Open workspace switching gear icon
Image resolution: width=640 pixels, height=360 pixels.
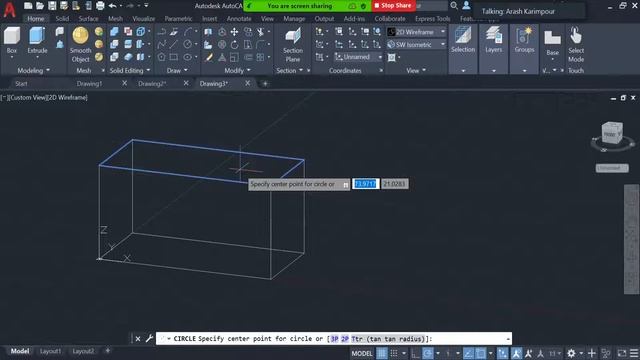pyautogui.click(x=571, y=353)
